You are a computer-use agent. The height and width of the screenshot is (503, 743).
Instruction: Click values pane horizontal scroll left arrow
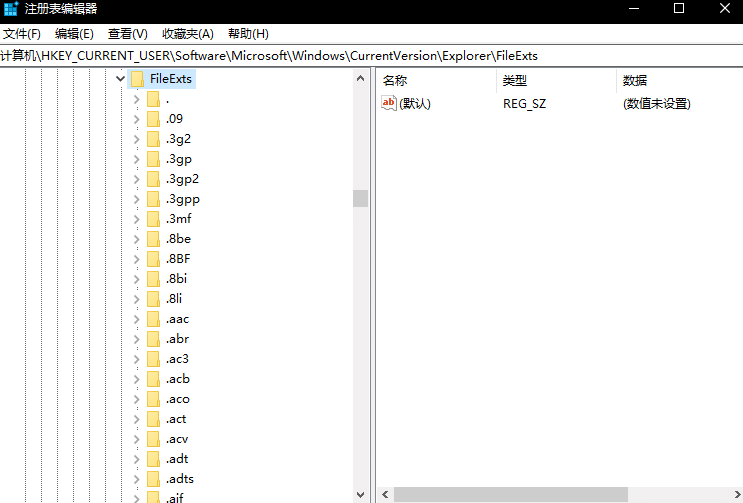(x=385, y=495)
